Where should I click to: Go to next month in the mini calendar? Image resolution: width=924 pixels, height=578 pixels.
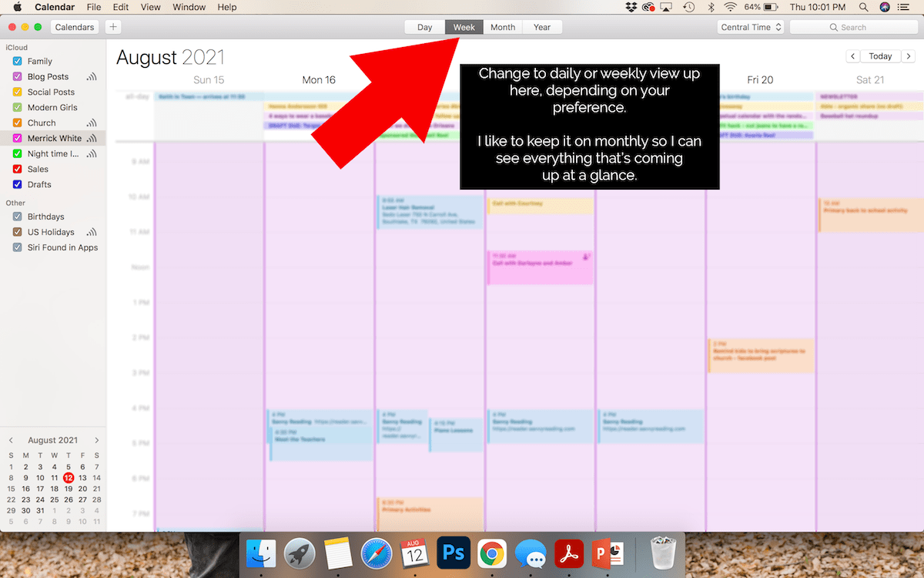96,439
